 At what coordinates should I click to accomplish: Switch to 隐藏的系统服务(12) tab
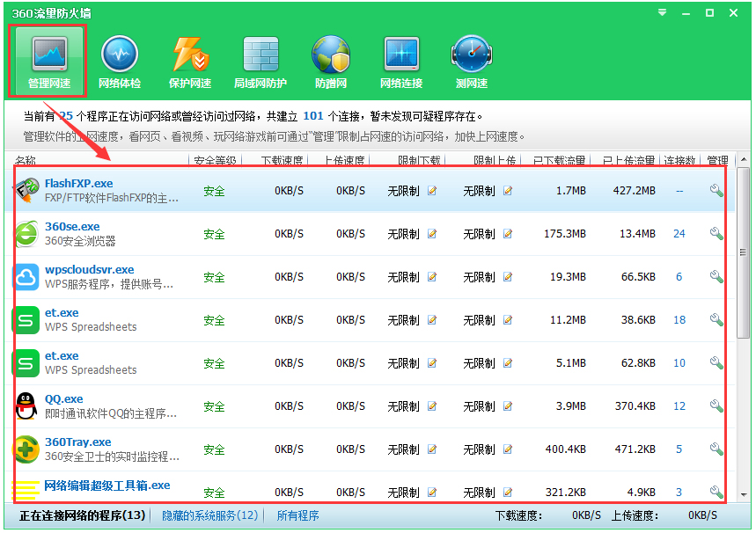[x=209, y=515]
